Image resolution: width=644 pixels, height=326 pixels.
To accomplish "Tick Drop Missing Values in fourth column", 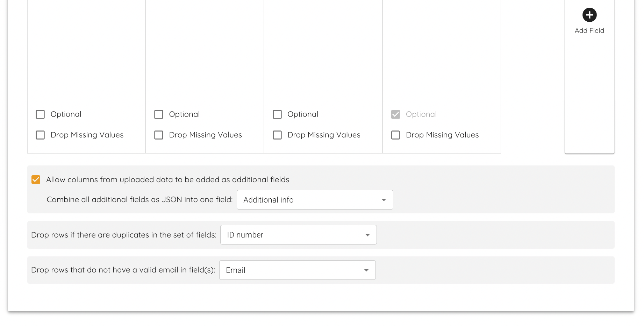I will tap(395, 135).
